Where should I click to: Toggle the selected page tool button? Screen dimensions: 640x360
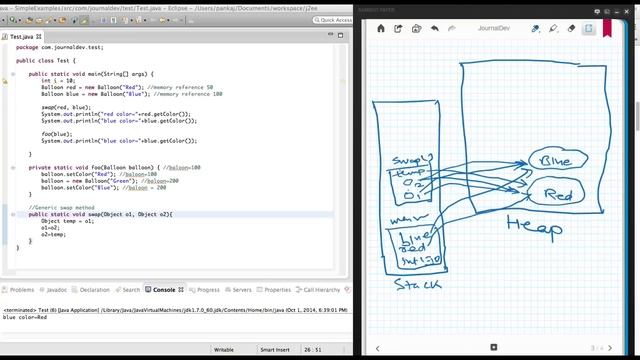[589, 28]
